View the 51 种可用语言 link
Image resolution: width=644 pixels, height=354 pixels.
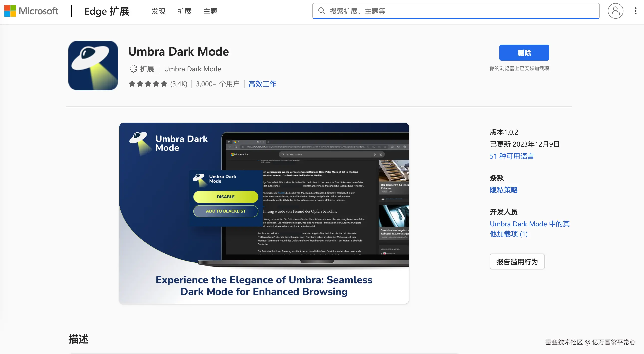point(512,156)
